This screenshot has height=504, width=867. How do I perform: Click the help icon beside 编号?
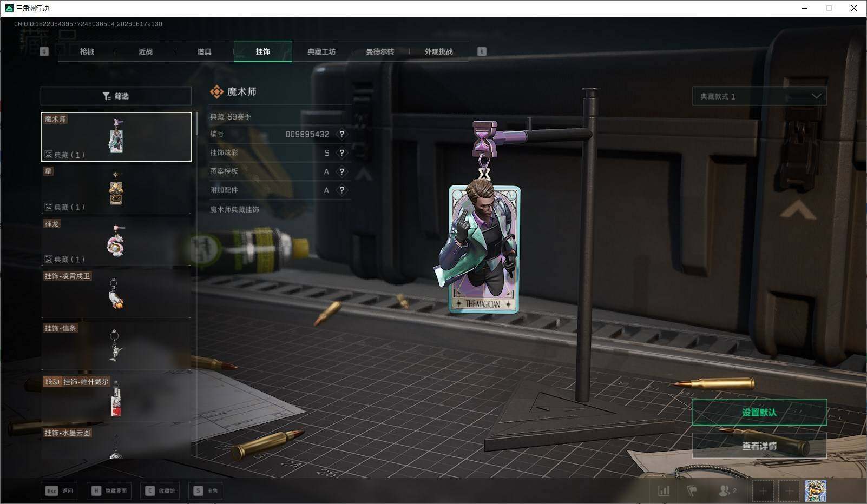[341, 134]
